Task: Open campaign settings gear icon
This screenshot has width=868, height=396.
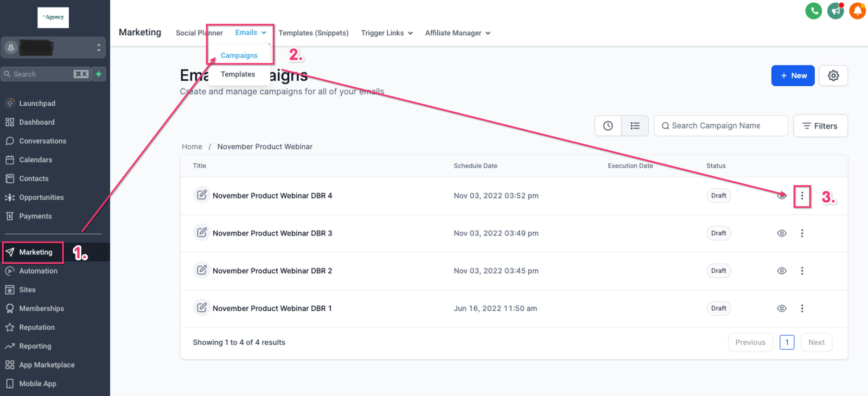Action: (x=833, y=76)
